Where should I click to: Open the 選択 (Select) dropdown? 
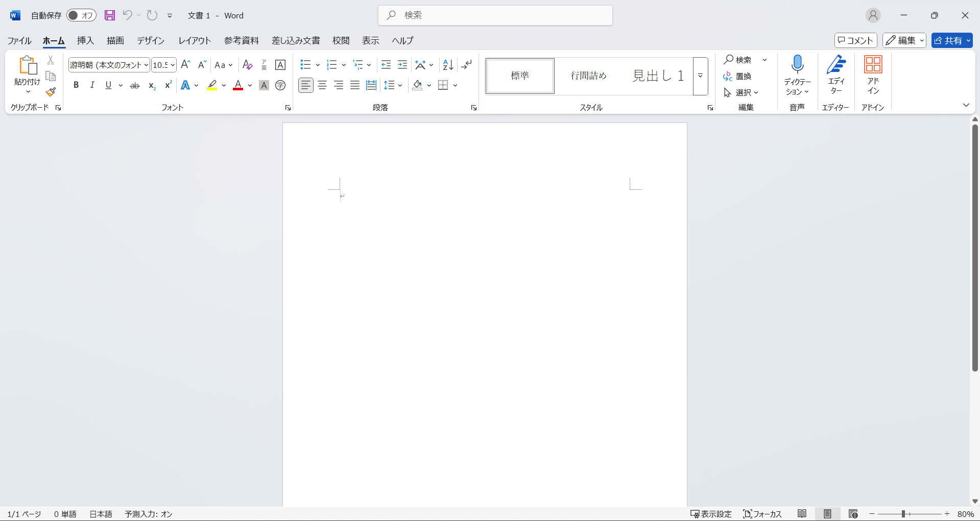[742, 92]
